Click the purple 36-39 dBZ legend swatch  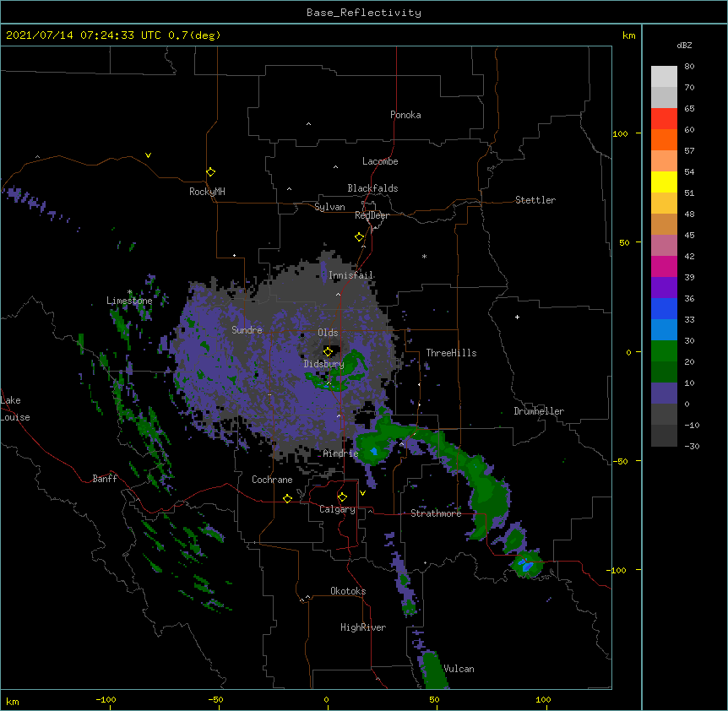pyautogui.click(x=664, y=288)
